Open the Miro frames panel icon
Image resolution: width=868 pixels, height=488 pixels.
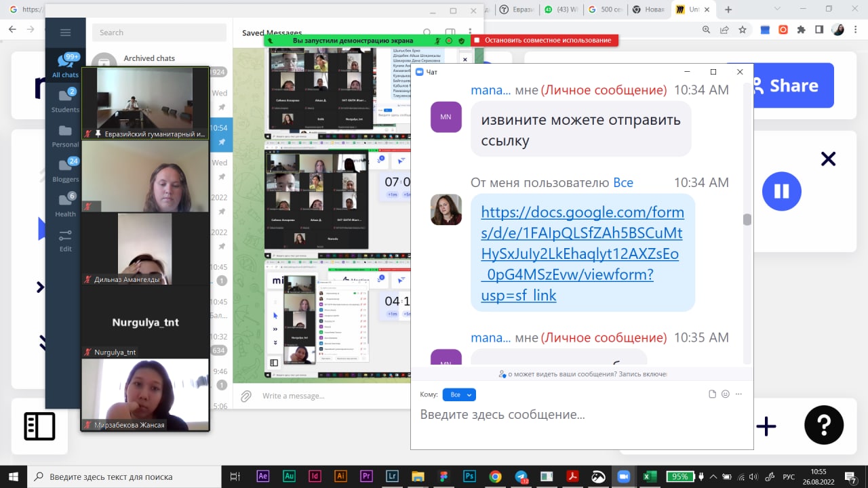point(39,426)
